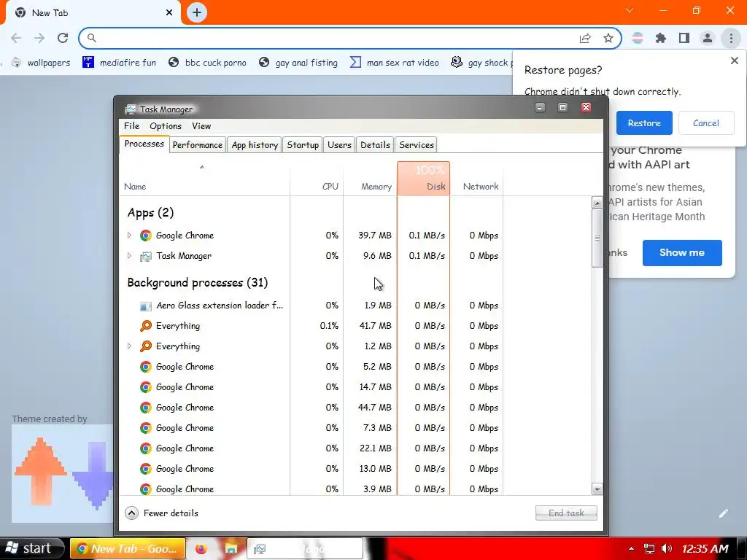Expand the second Everything process
The height and width of the screenshot is (560, 747).
point(129,346)
